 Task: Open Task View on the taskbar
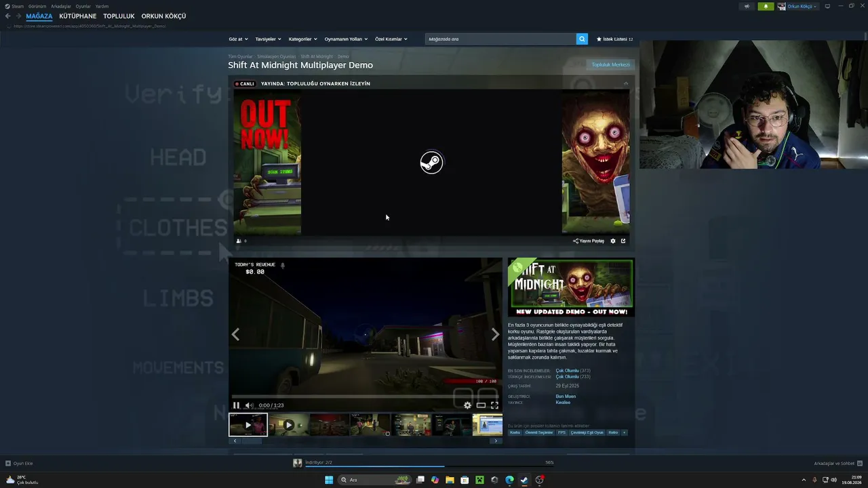[x=420, y=480]
